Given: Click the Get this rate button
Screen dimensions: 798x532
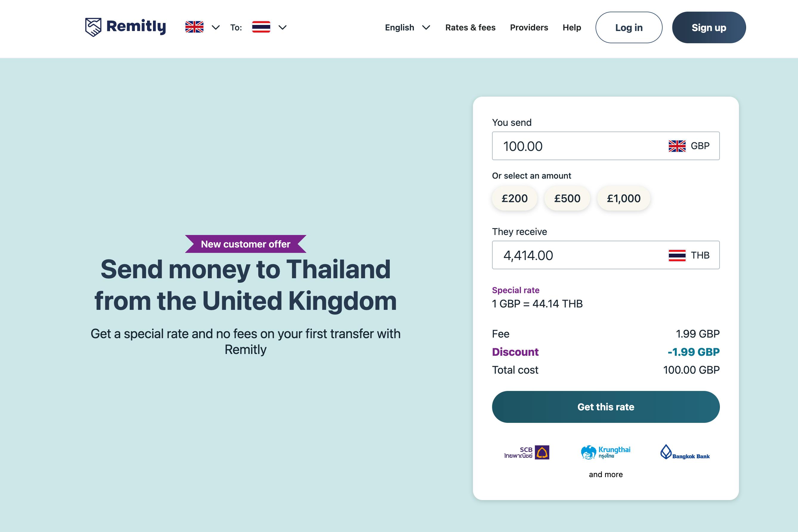Looking at the screenshot, I should click(606, 407).
